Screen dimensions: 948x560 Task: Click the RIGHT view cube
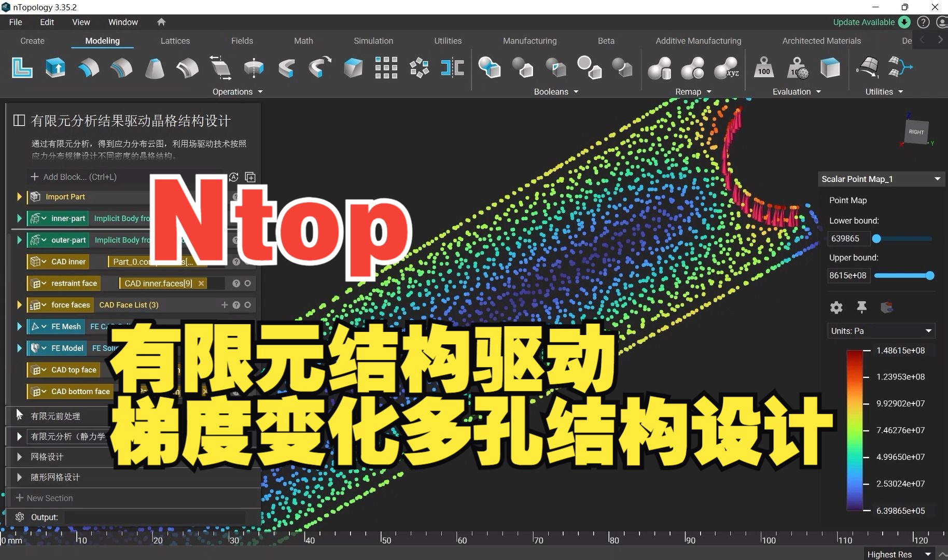[x=916, y=132]
